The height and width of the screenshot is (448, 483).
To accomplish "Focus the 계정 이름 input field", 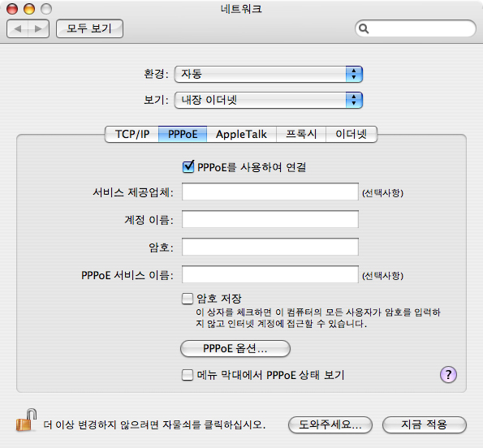I will point(270,219).
